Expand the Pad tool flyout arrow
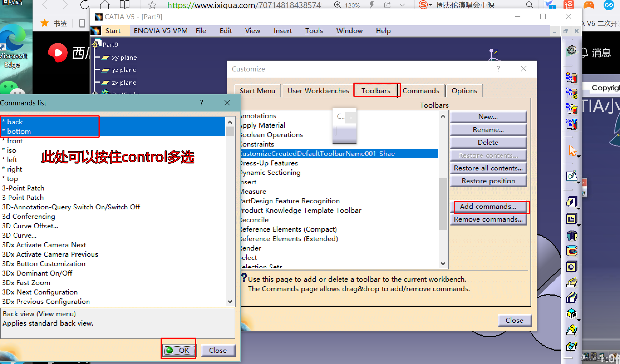The image size is (620, 364). coord(579,208)
